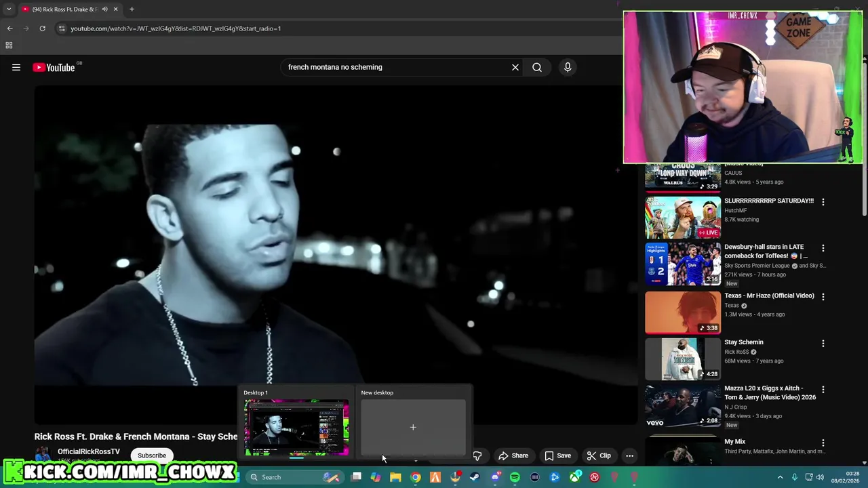
Task: Close the Rick Ross YouTube tab
Action: pyautogui.click(x=115, y=9)
